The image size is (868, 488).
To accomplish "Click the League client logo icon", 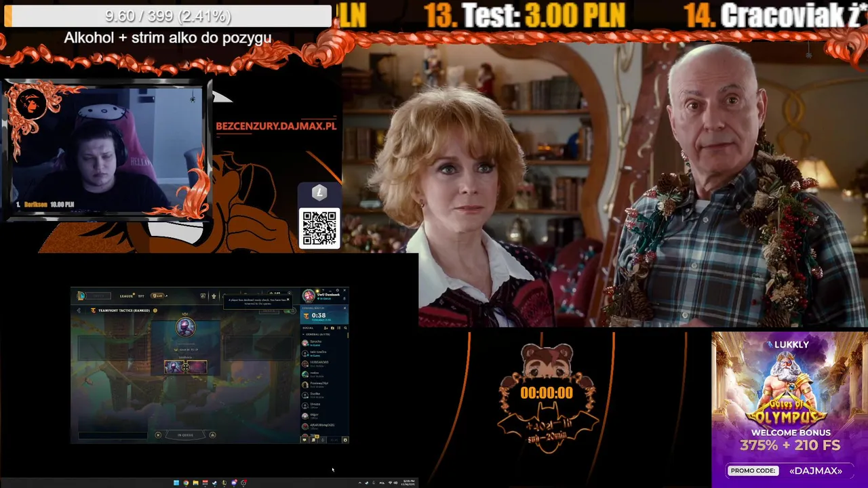I will coord(81,296).
